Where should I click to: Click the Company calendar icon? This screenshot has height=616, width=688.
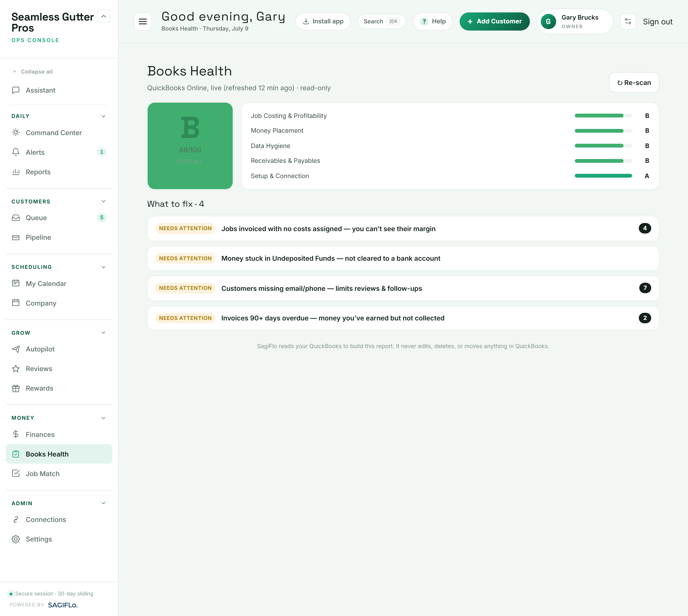pyautogui.click(x=16, y=303)
